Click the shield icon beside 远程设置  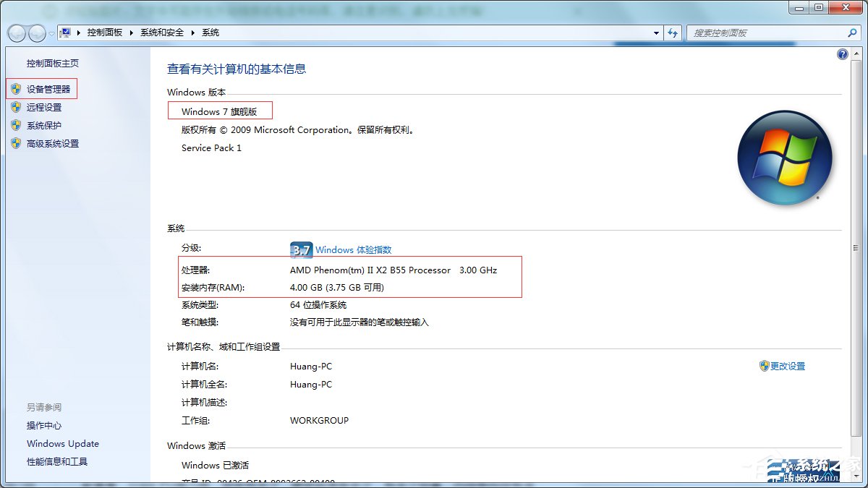(17, 107)
